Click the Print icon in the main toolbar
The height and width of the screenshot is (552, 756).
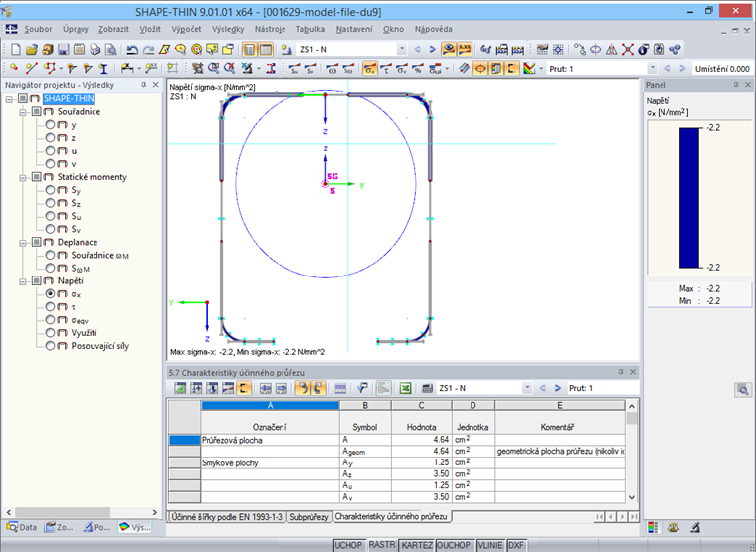(x=93, y=49)
